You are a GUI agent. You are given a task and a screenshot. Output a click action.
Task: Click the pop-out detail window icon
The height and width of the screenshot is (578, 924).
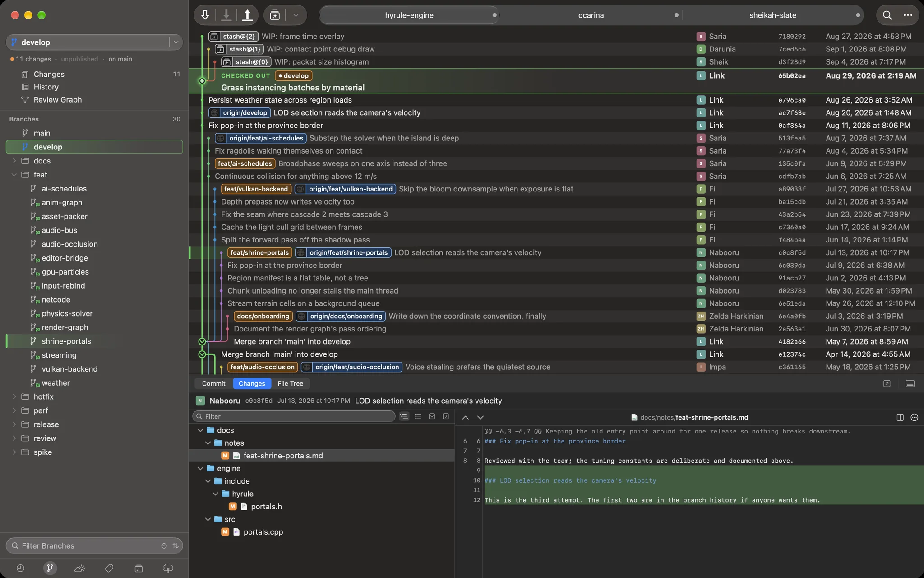pyautogui.click(x=887, y=383)
